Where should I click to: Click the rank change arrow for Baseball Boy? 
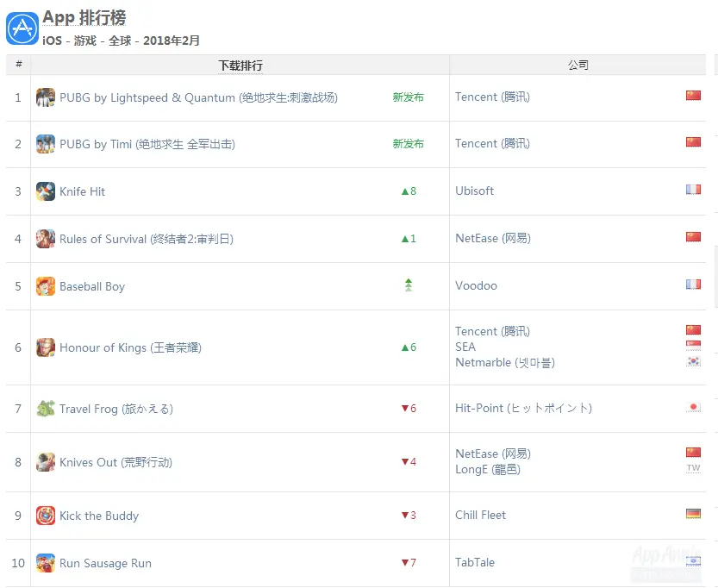point(409,285)
